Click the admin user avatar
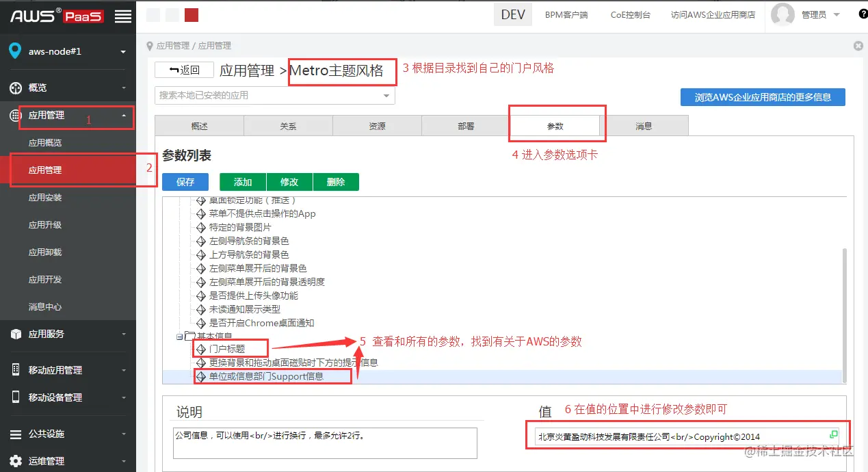The height and width of the screenshot is (472, 868). click(x=782, y=14)
